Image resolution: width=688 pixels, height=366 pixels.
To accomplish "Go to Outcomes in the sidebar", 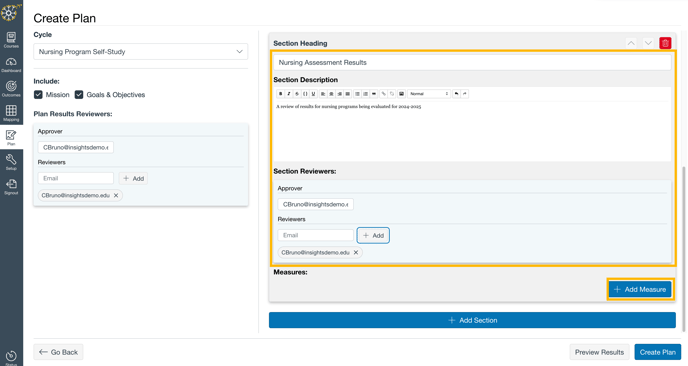I will [x=11, y=89].
